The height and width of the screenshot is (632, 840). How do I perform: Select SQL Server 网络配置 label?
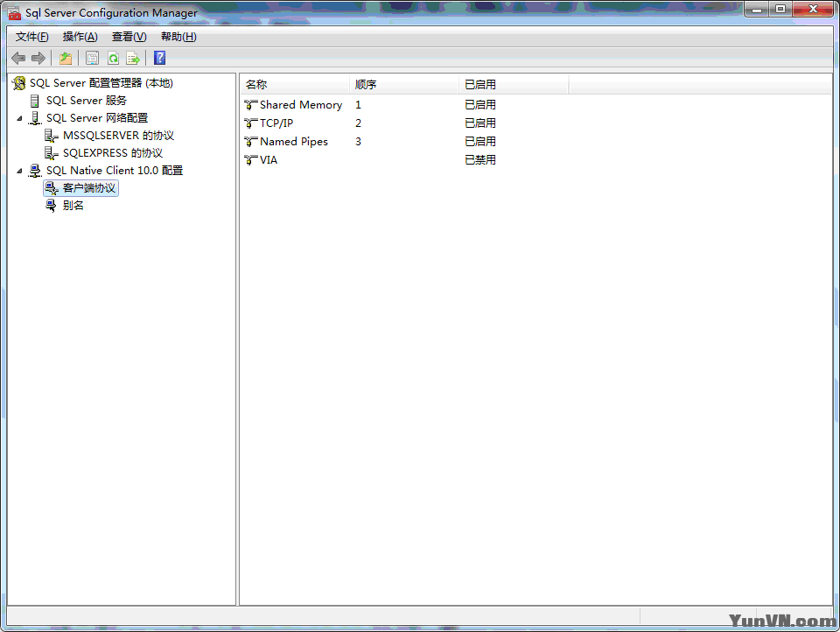97,118
